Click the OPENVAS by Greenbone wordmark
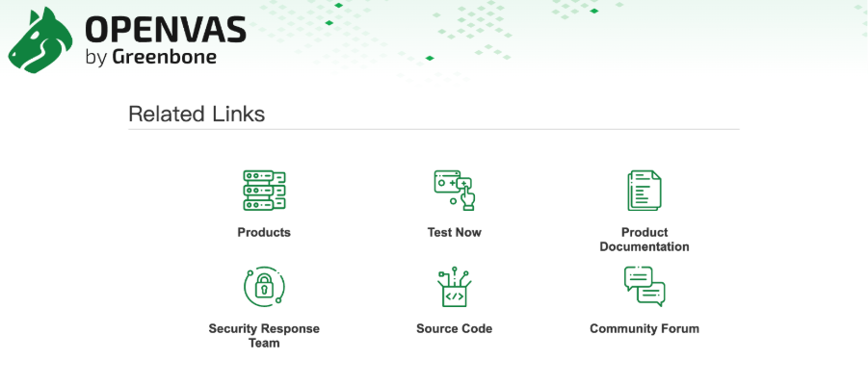This screenshot has height=385, width=868. (x=166, y=39)
